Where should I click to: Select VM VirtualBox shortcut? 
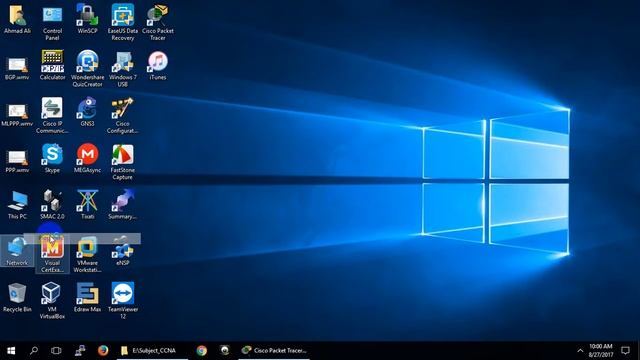(x=52, y=301)
